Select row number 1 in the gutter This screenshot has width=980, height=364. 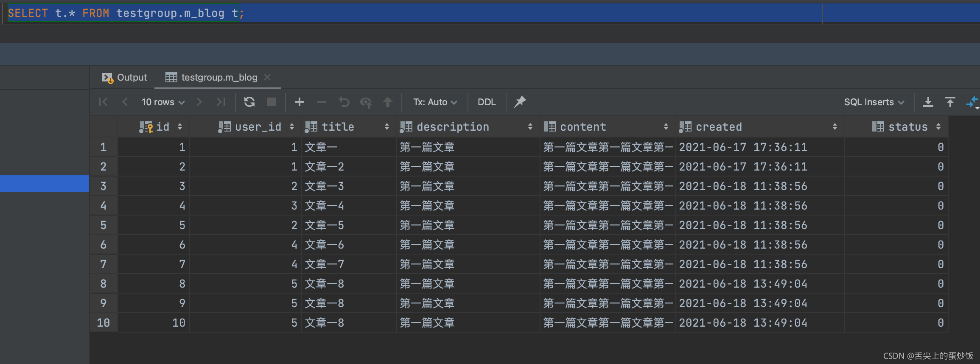pos(104,147)
